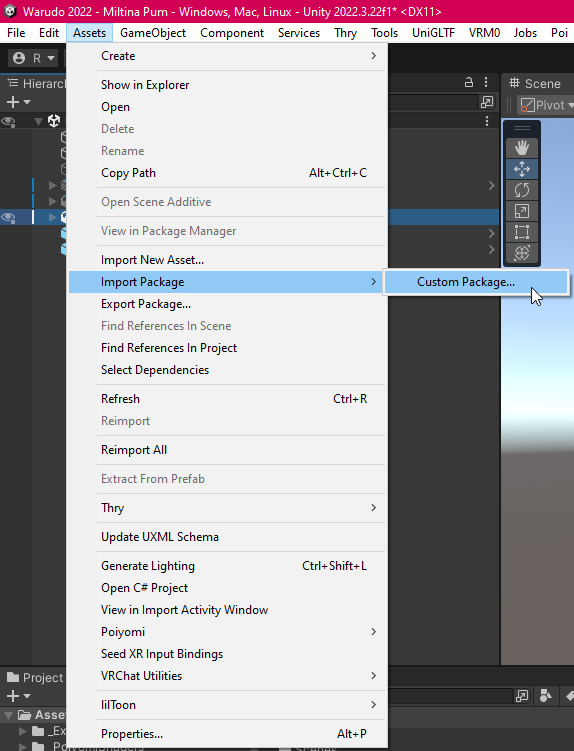
Task: Open the Poiyomi submenu
Action: 227,632
